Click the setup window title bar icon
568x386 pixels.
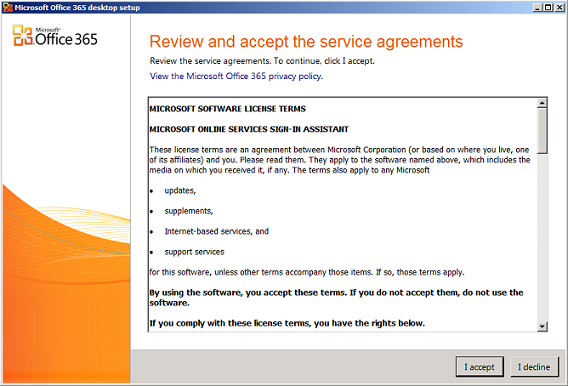[8, 7]
